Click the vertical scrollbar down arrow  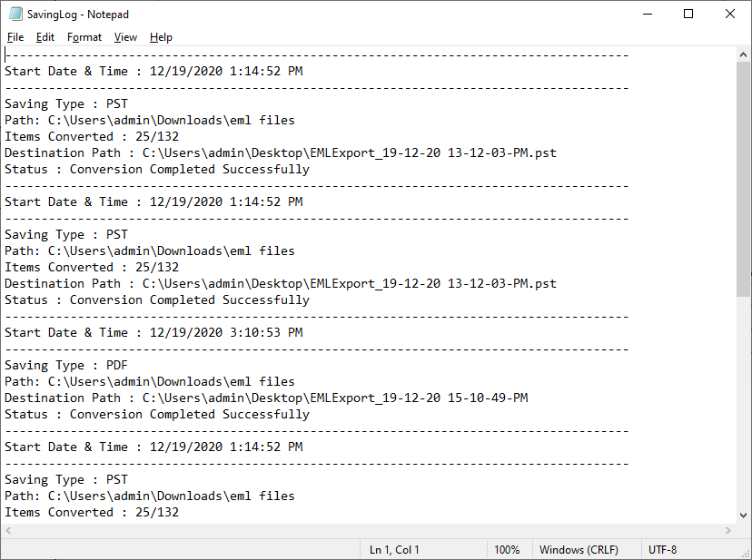743,516
